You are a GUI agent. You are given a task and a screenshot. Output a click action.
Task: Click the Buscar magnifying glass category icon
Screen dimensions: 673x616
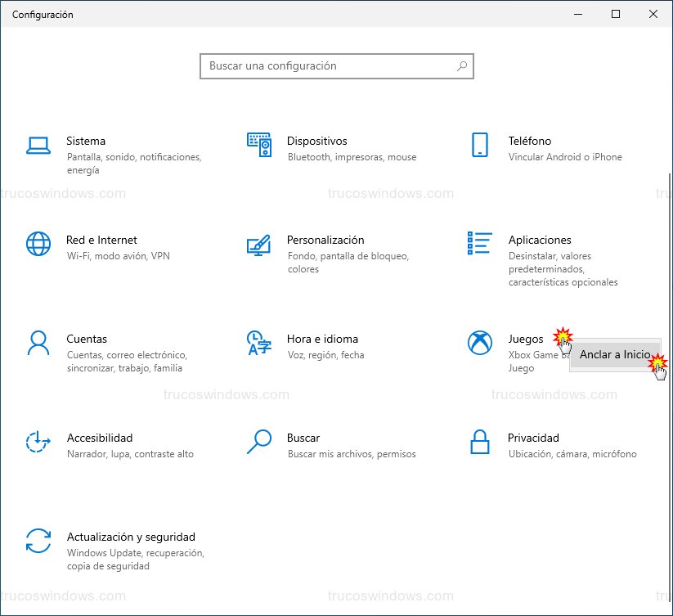pos(258,442)
